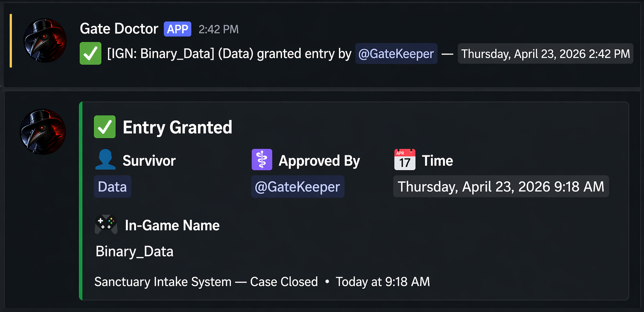Toggle the Data role mention pill
Image resolution: width=644 pixels, height=312 pixels.
click(112, 186)
